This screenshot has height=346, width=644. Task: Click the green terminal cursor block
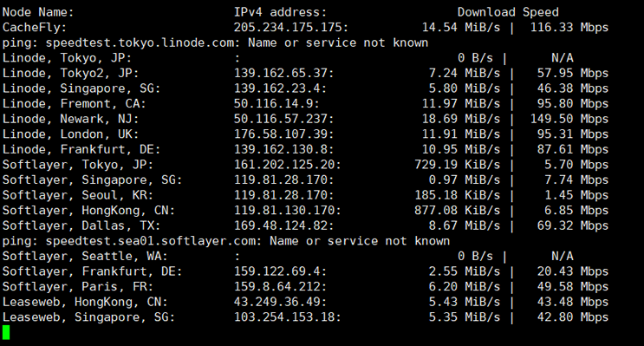point(6,332)
